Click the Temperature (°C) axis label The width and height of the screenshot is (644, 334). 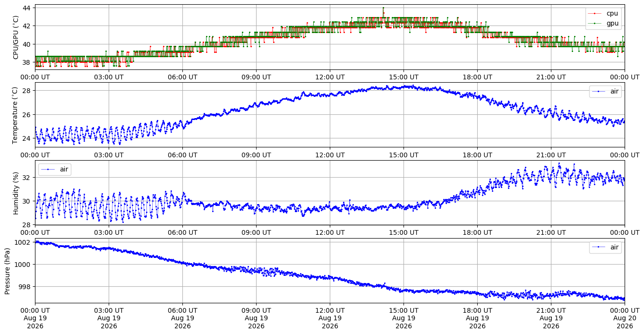[16, 115]
